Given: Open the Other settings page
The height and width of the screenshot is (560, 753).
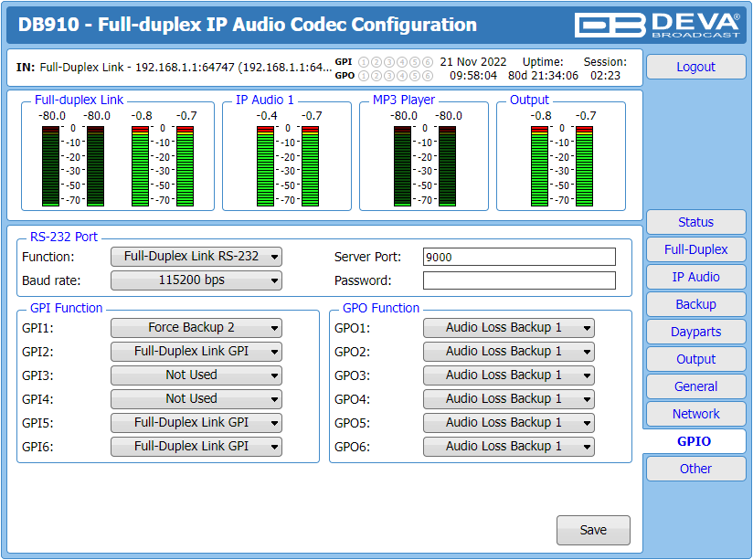Looking at the screenshot, I should point(695,469).
